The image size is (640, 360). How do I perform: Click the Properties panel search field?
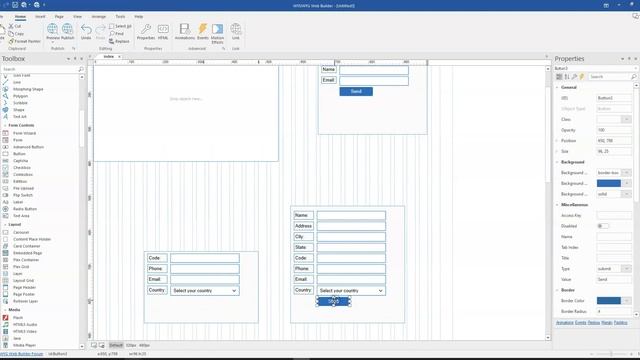pos(610,77)
